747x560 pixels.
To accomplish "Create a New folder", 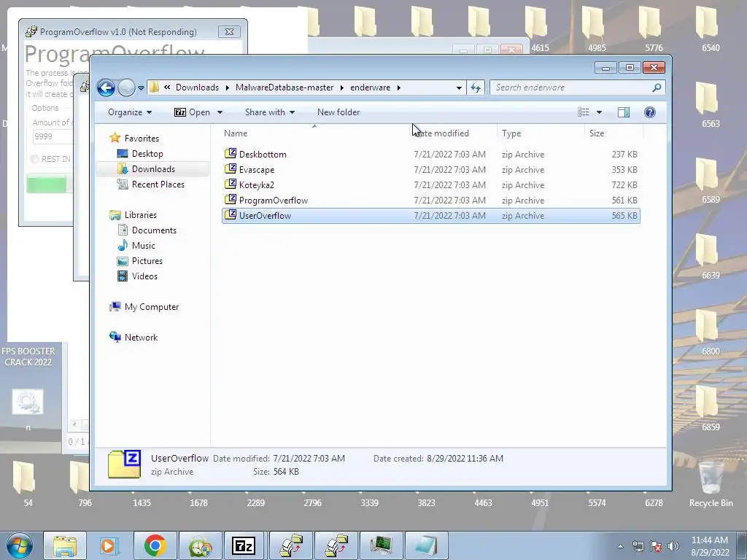I will pyautogui.click(x=338, y=112).
